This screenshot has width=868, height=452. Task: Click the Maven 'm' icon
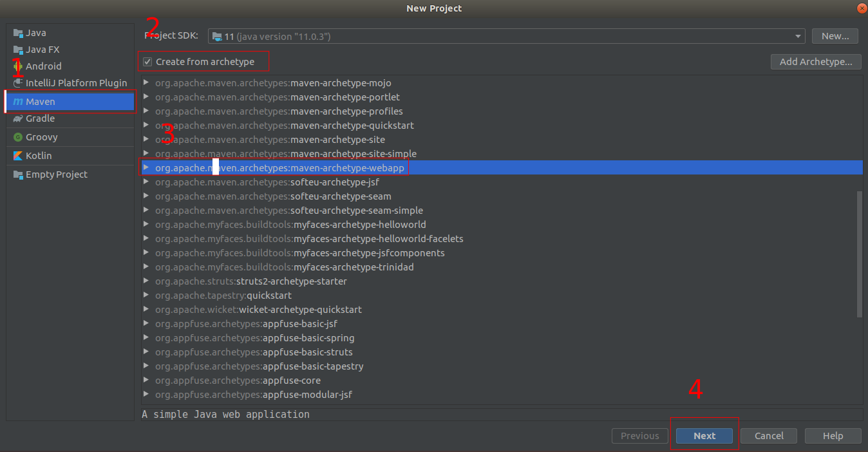18,102
